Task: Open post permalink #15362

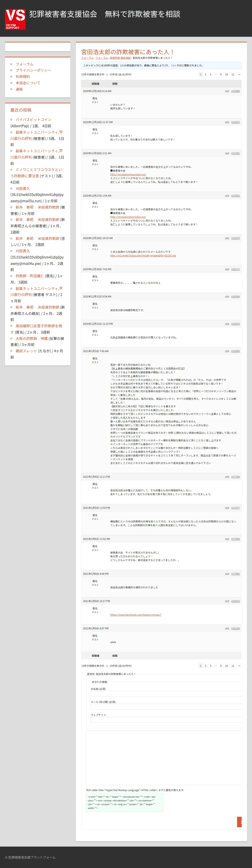Action: pos(235,153)
